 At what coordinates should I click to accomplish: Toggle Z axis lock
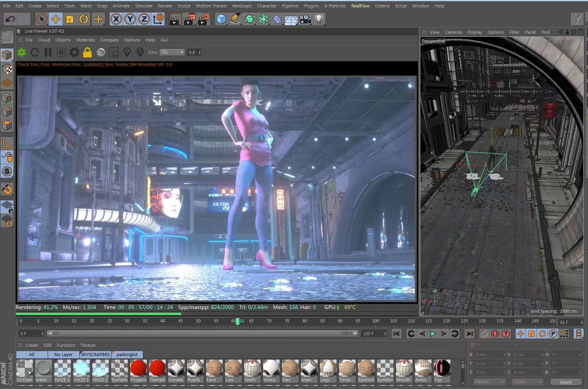[144, 19]
